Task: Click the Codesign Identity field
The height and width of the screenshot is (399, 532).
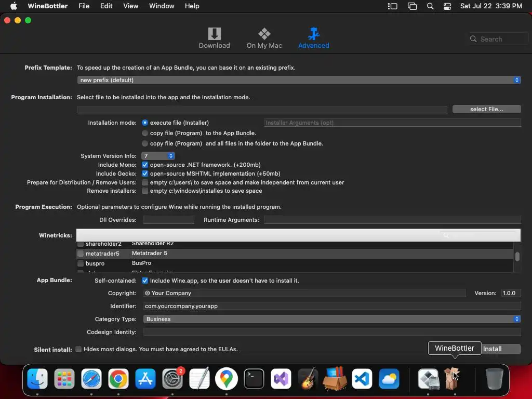Action: [x=332, y=332]
